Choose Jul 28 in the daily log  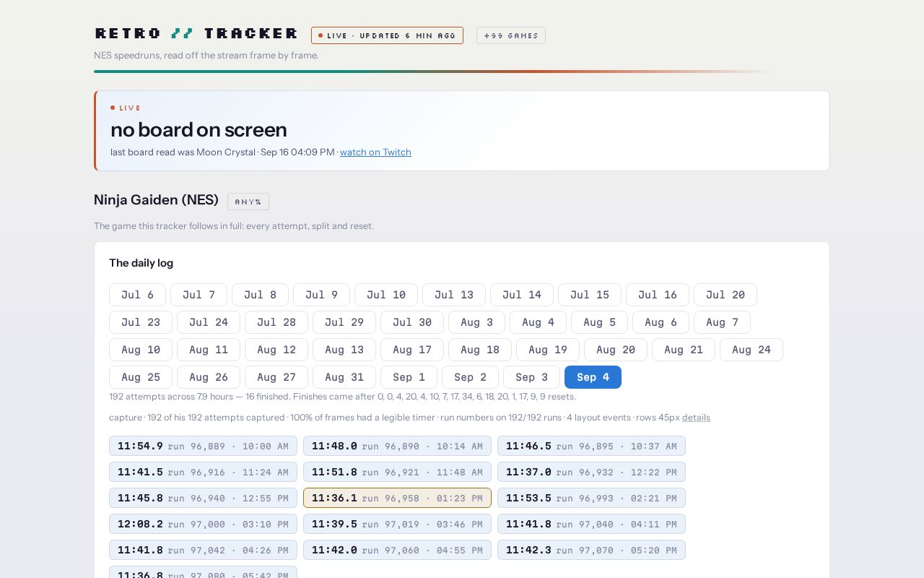[276, 322]
